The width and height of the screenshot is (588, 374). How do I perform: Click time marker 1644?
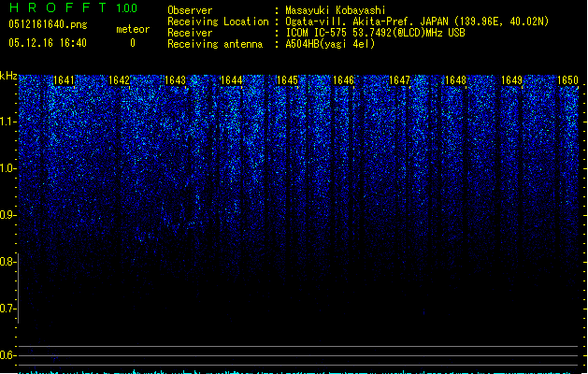pos(232,80)
